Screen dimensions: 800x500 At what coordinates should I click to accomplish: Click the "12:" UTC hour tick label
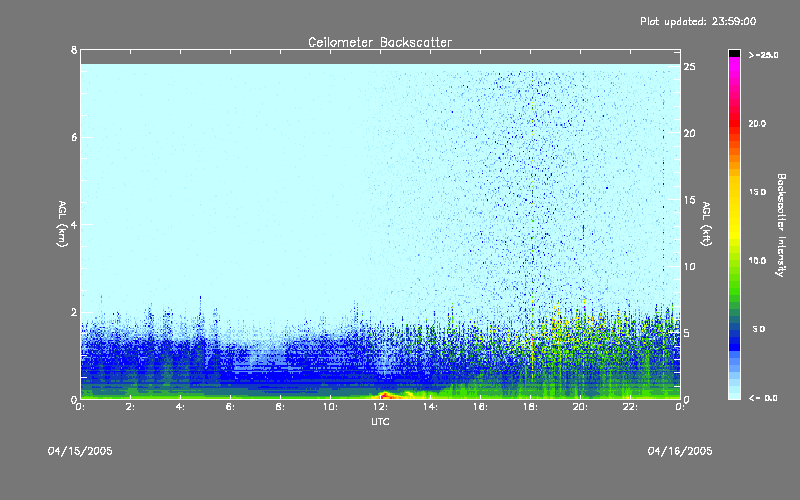point(380,407)
